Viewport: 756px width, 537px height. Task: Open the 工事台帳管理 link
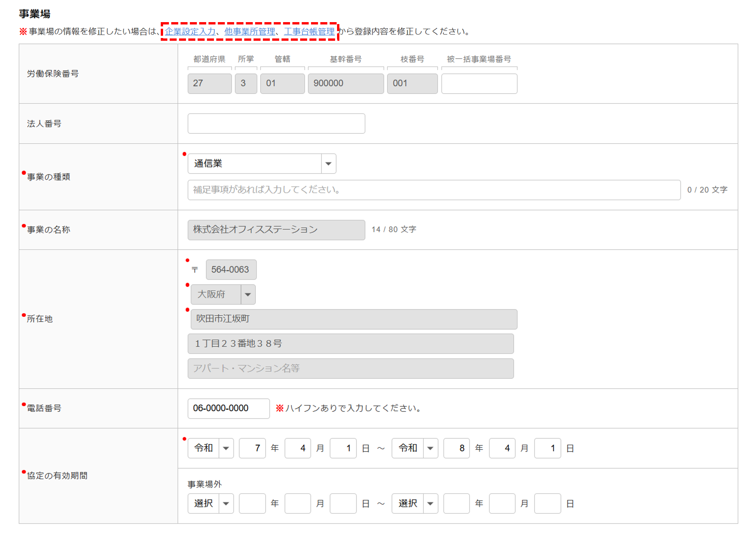309,31
